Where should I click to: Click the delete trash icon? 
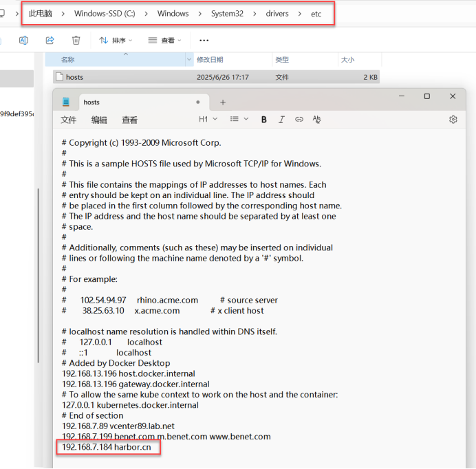[76, 41]
